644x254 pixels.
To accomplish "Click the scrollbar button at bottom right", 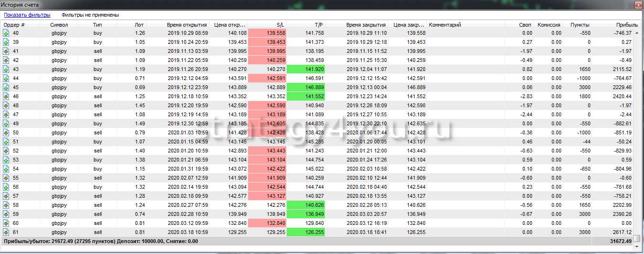I will pos(636,238).
